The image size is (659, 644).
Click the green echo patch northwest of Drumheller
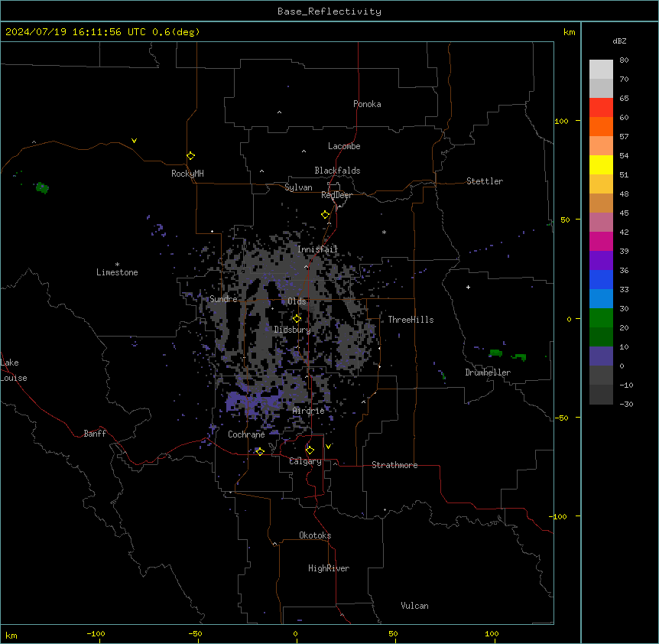pos(496,353)
